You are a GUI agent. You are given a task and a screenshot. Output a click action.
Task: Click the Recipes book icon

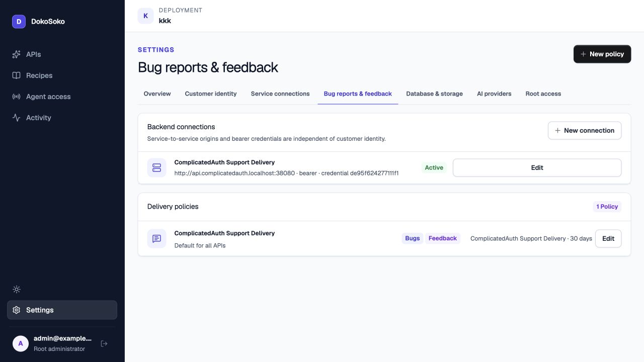click(x=16, y=75)
